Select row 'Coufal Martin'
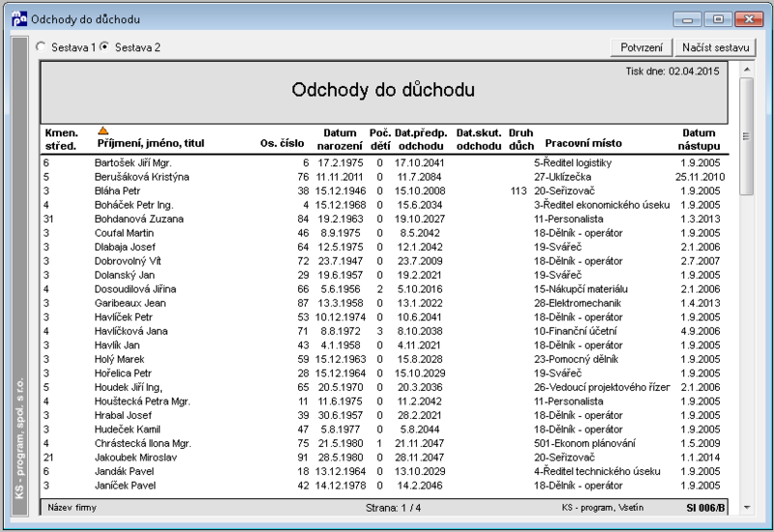The width and height of the screenshot is (774, 532). pos(384,233)
